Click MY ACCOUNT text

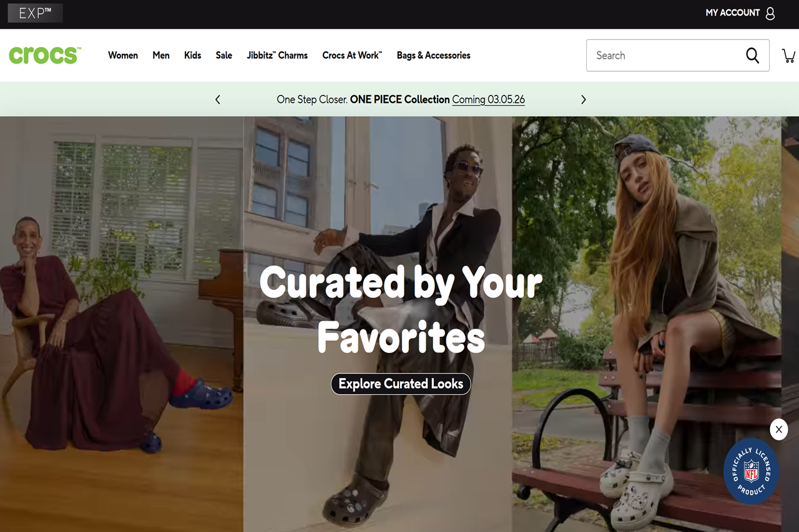732,12
